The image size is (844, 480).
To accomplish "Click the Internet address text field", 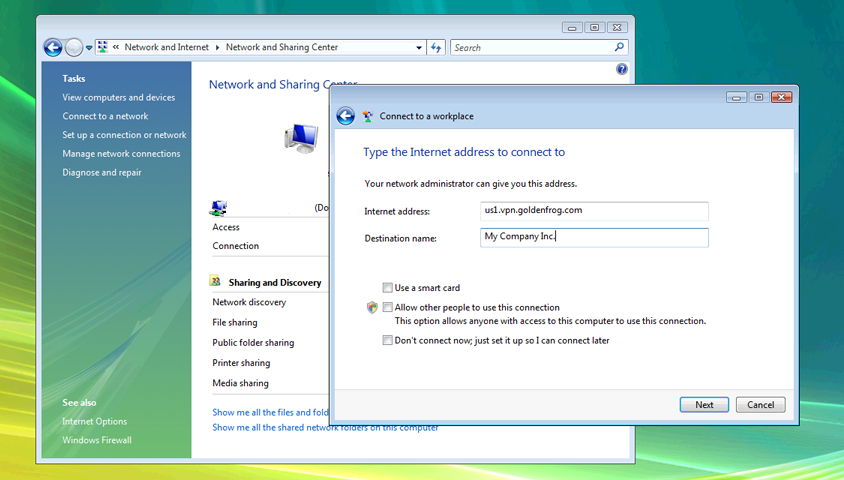I will 594,211.
